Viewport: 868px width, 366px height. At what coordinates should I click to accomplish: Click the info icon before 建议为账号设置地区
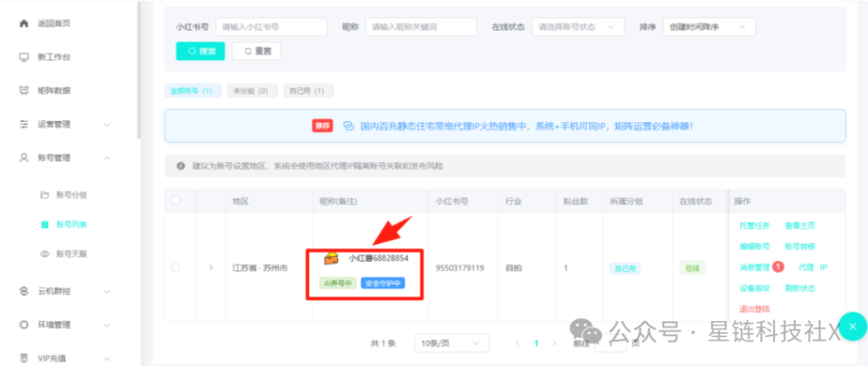pyautogui.click(x=181, y=166)
